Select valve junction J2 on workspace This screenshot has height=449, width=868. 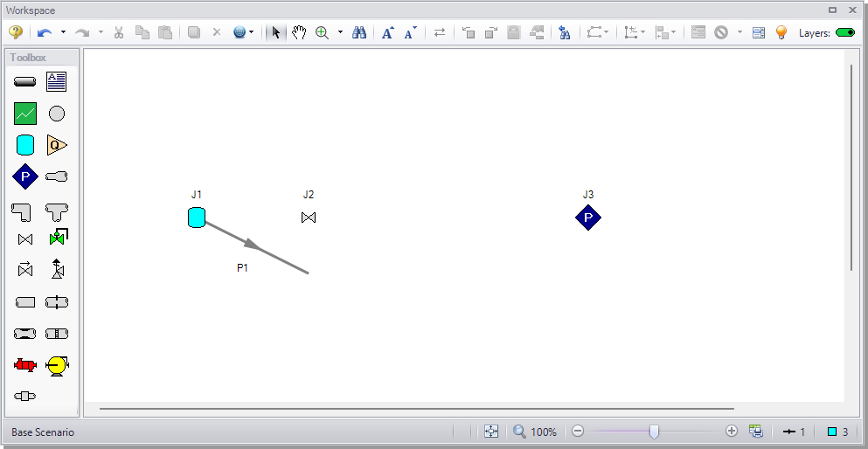(309, 218)
